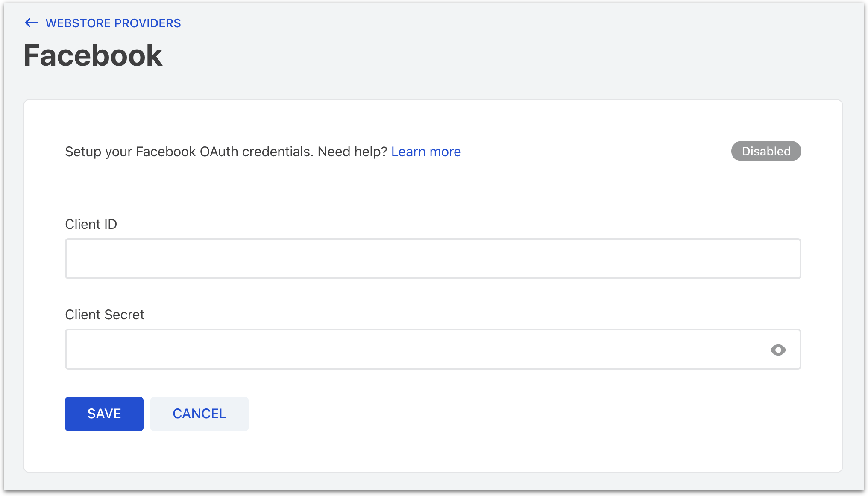Click the Facebook page heading
The image size is (868, 496).
[x=93, y=55]
